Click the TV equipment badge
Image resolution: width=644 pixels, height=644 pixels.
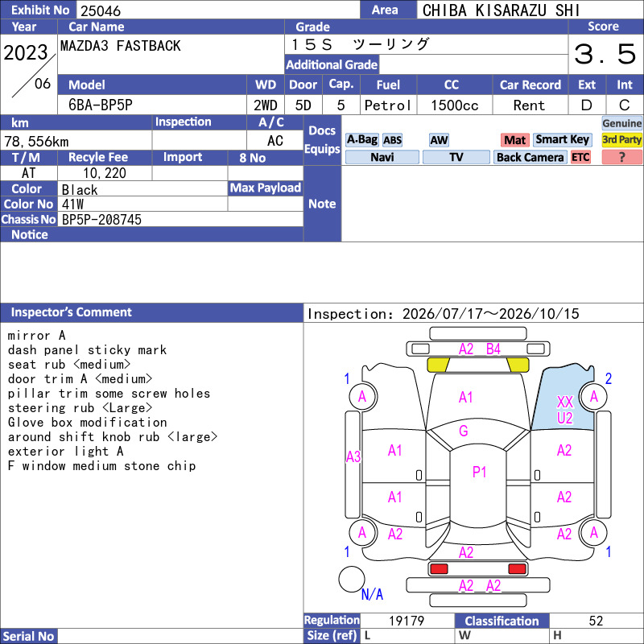[456, 157]
